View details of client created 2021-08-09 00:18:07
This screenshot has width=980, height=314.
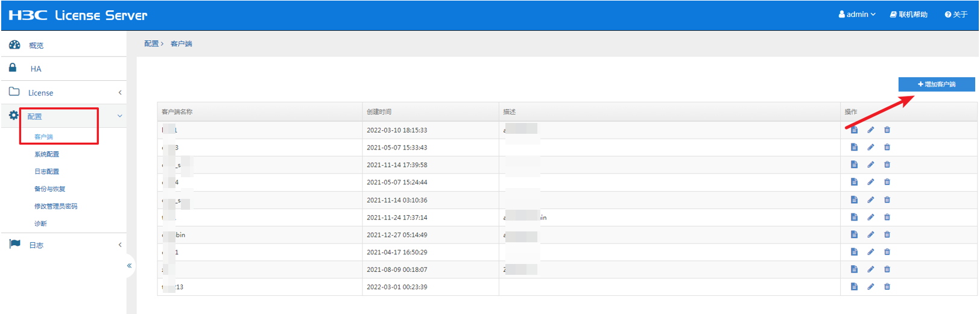(854, 269)
